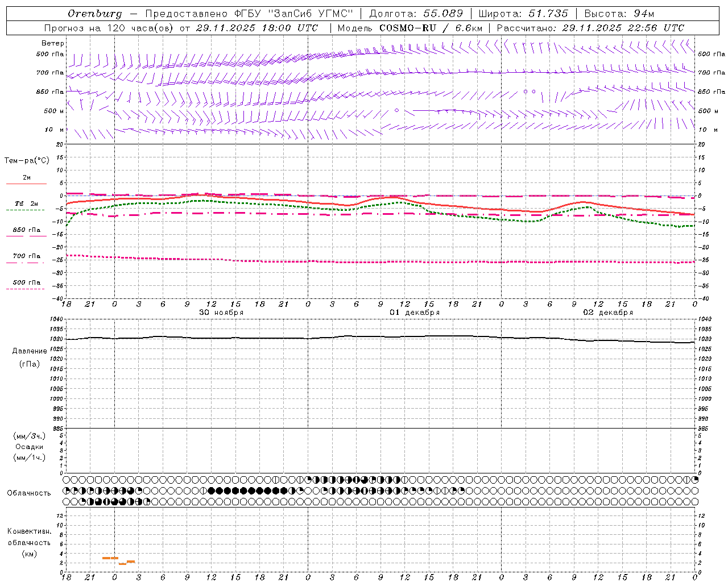The height and width of the screenshot is (582, 728).
Task: Click the "500 гПа" temperature legend entry
Action: 26,284
